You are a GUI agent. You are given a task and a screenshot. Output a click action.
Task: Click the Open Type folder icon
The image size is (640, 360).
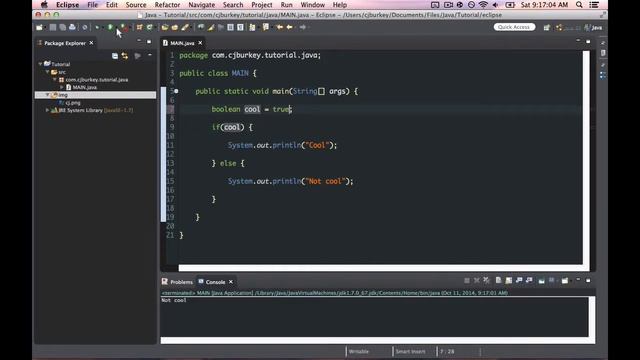pos(165,27)
